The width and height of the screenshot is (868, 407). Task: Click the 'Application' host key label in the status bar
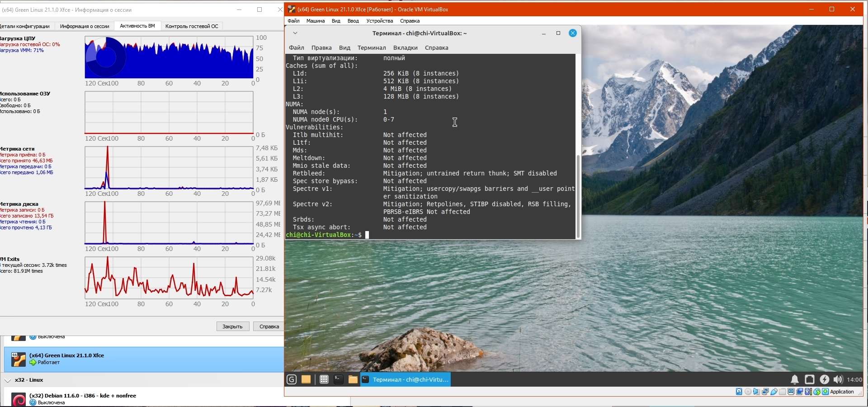point(842,392)
